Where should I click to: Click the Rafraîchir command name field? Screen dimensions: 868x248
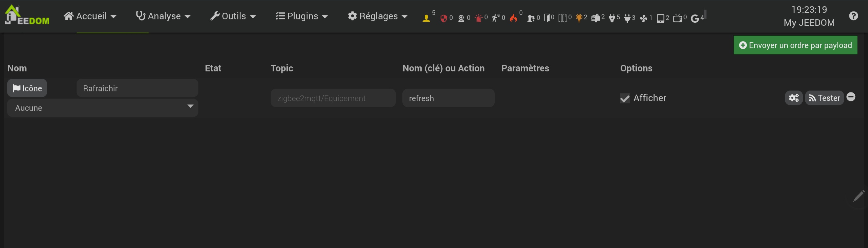click(x=137, y=88)
